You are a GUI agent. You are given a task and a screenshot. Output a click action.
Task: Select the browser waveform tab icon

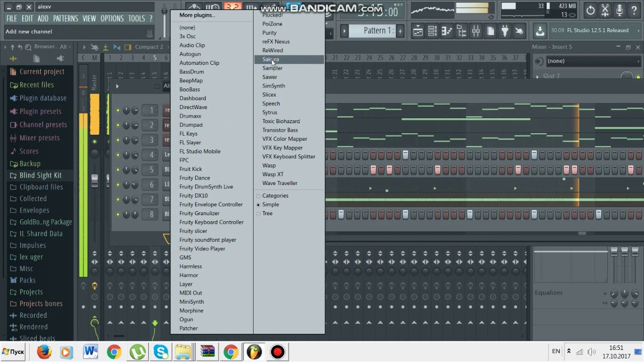click(x=13, y=59)
